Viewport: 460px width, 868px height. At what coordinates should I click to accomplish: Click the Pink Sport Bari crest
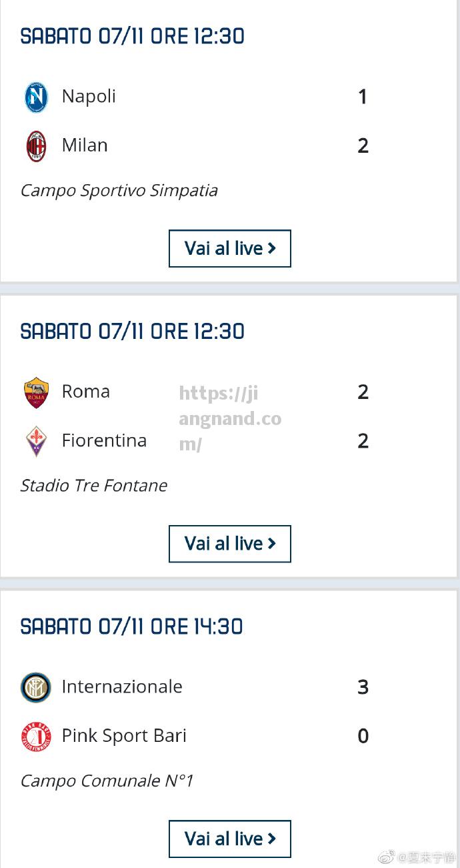click(36, 737)
